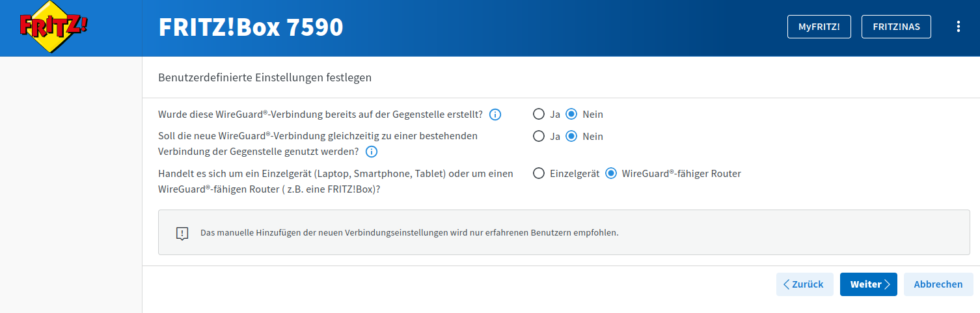Image resolution: width=980 pixels, height=313 pixels.
Task: Click the notice text about experienced users
Action: pos(409,232)
